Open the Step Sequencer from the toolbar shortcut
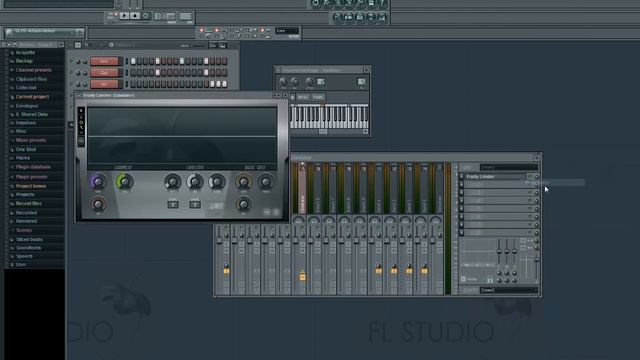 tap(348, 17)
